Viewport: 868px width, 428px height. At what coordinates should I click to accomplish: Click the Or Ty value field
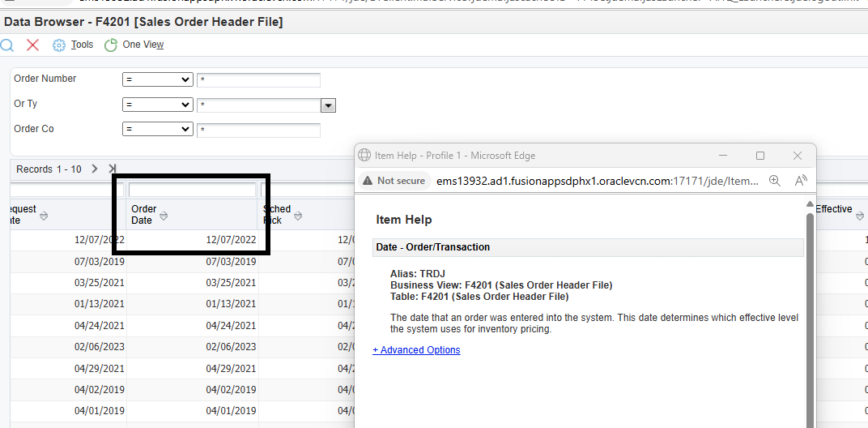click(258, 105)
